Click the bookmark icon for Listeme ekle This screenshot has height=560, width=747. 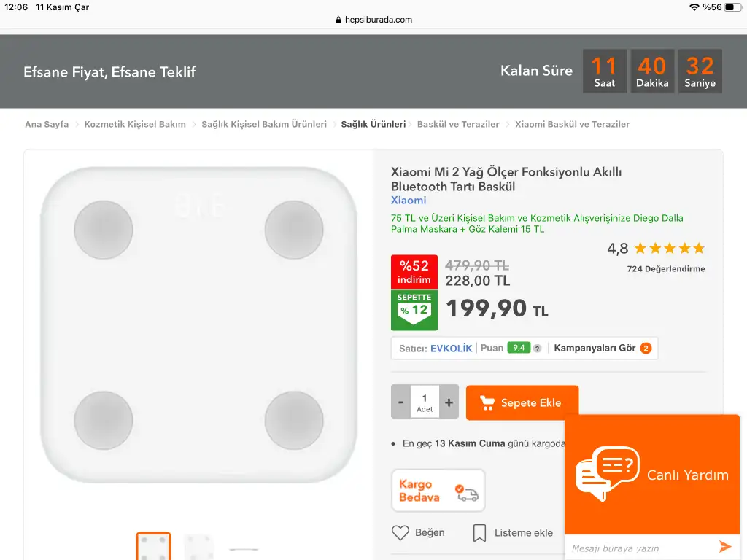click(479, 533)
